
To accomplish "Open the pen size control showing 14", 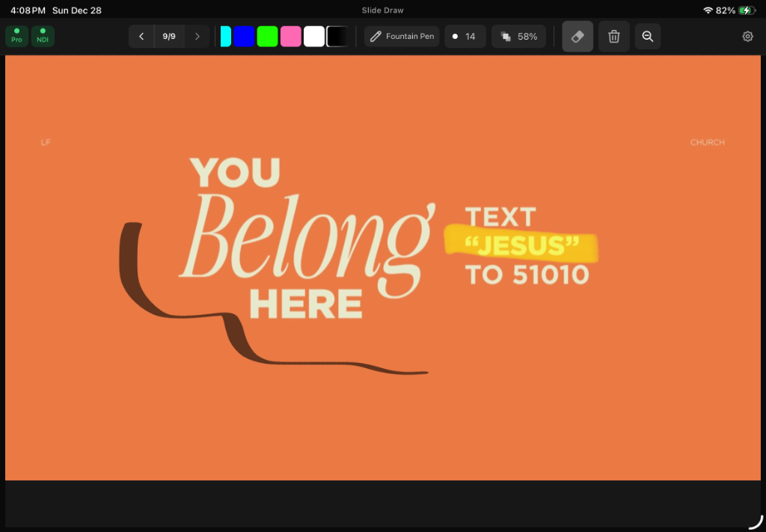I will coord(465,36).
